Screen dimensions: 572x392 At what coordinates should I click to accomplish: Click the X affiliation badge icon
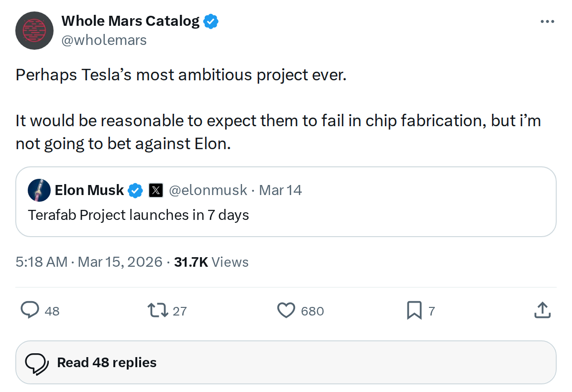pos(155,190)
